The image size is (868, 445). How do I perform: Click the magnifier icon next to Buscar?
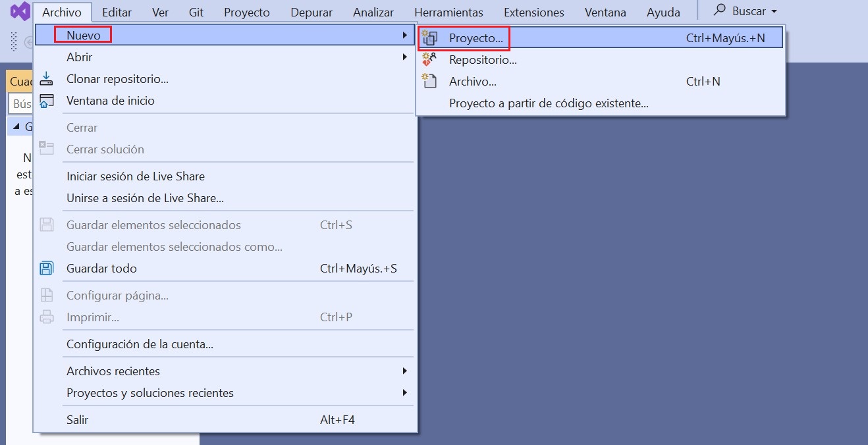coord(720,11)
